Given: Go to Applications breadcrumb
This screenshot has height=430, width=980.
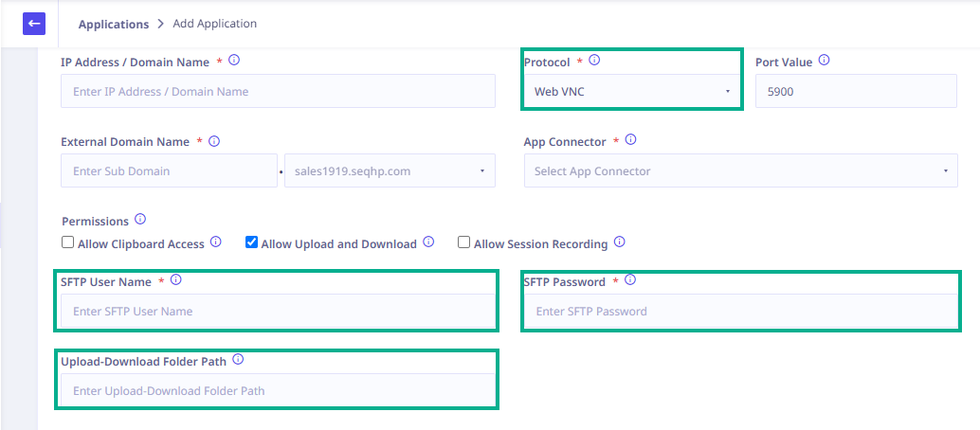Looking at the screenshot, I should coord(114,25).
